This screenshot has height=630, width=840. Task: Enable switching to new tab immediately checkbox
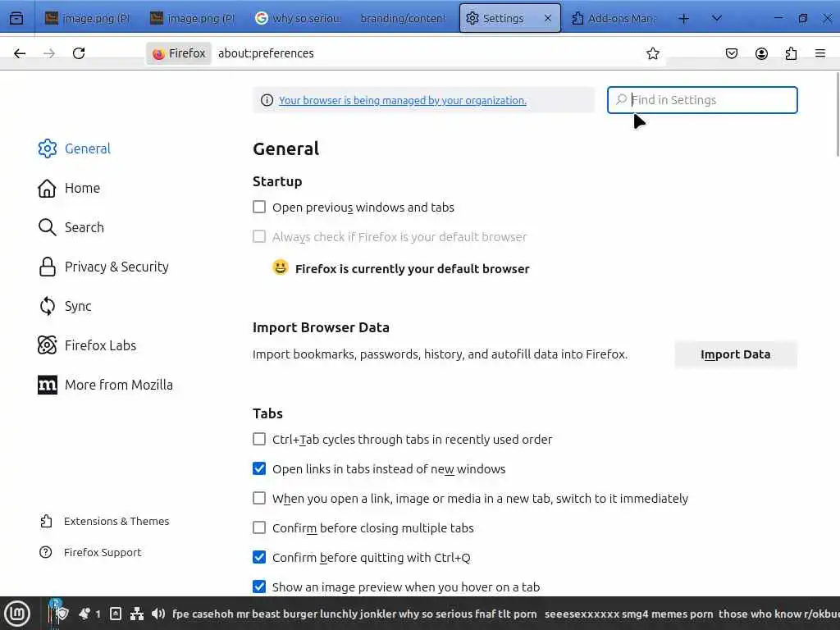click(x=259, y=498)
